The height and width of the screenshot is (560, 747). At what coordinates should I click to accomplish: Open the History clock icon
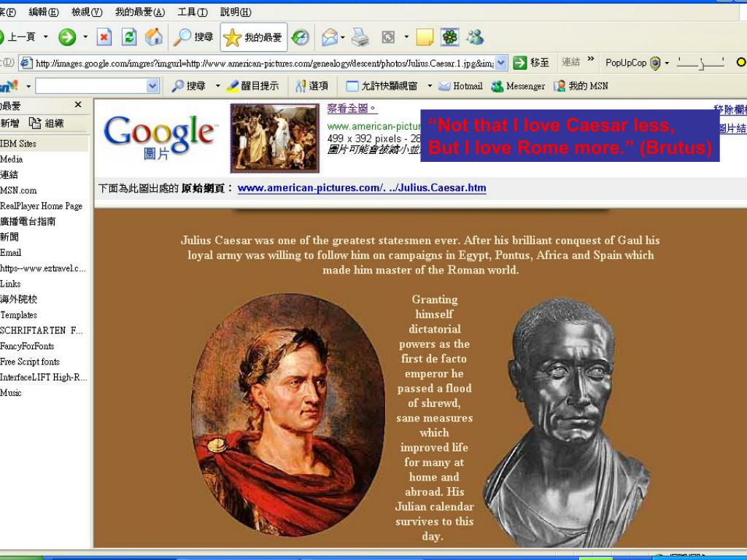pos(300,37)
